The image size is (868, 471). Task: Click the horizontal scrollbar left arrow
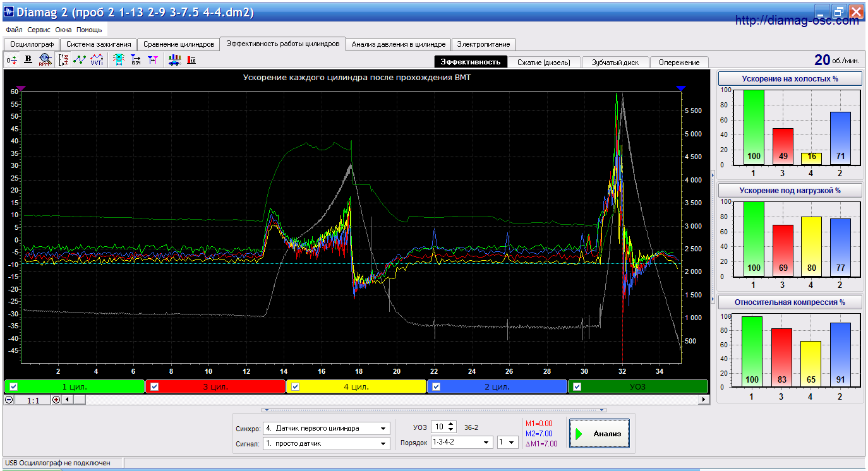pyautogui.click(x=67, y=400)
